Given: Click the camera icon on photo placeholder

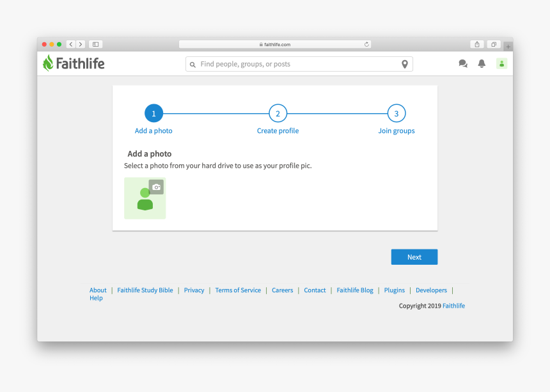Looking at the screenshot, I should [x=155, y=187].
